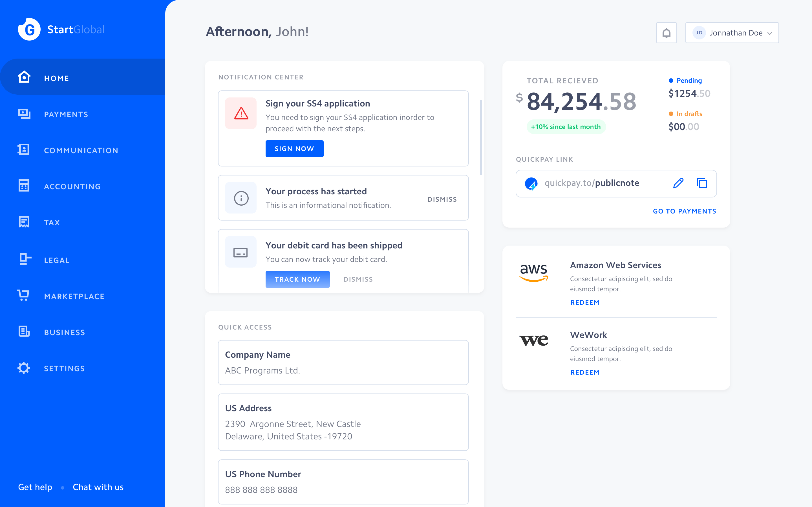The width and height of the screenshot is (812, 507).
Task: Dismiss the debit card shipped notification
Action: click(358, 279)
